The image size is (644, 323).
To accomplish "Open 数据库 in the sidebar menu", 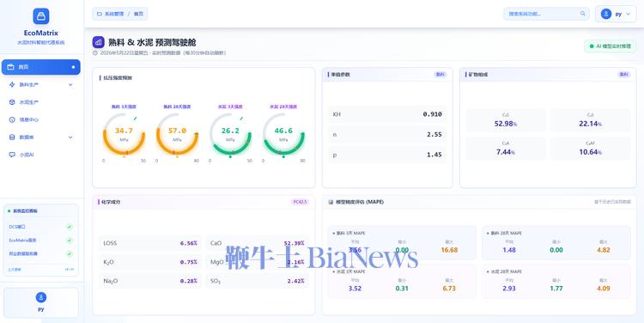I will [40, 137].
